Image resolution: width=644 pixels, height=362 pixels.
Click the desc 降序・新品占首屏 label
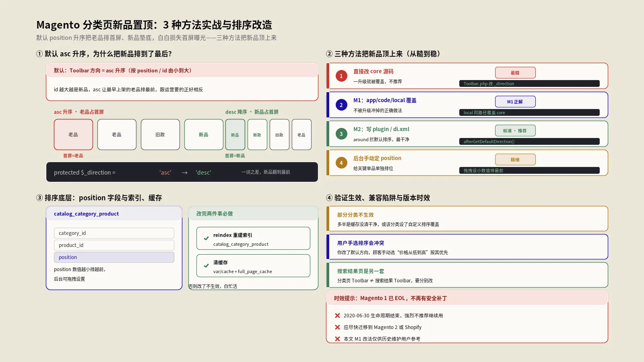tap(252, 112)
